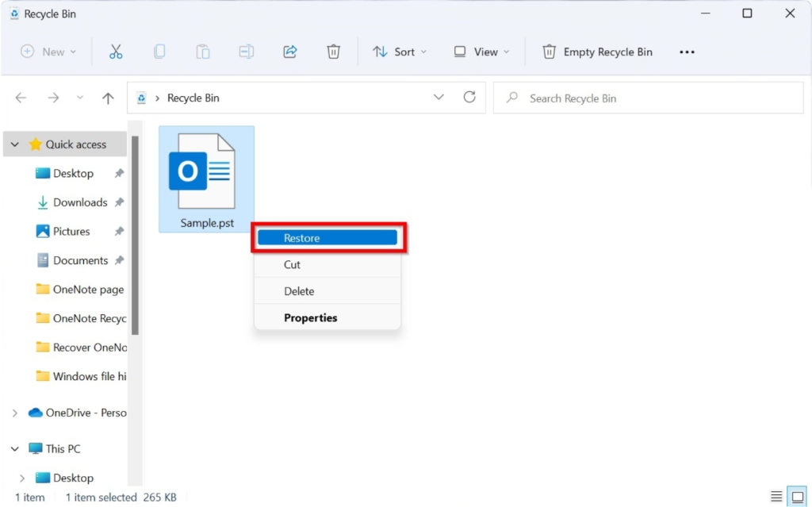Image resolution: width=812 pixels, height=507 pixels.
Task: Switch to details view
Action: point(778,496)
